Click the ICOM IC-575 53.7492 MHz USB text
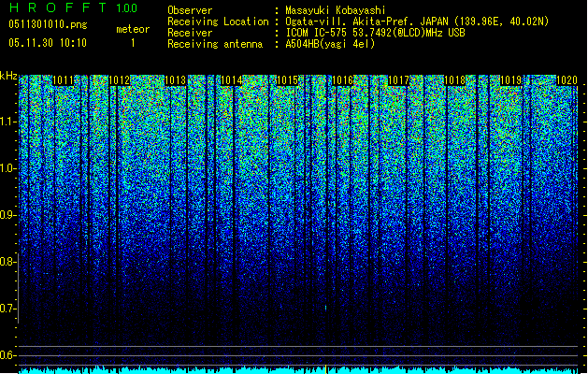Image resolution: width=588 pixels, height=374 pixels. coord(375,33)
